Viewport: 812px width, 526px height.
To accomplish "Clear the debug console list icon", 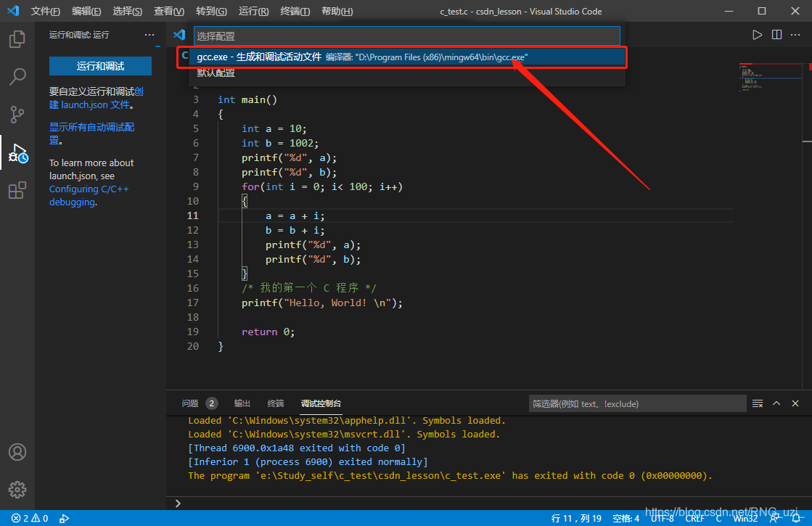I will 757,403.
